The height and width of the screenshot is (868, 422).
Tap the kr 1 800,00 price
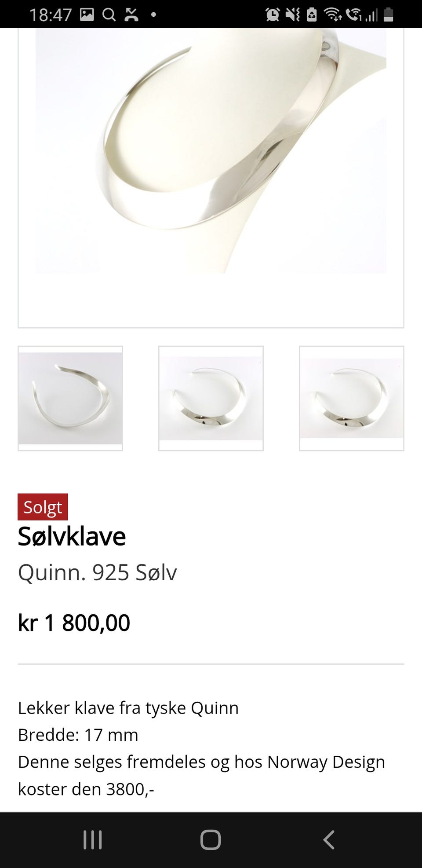(x=74, y=623)
